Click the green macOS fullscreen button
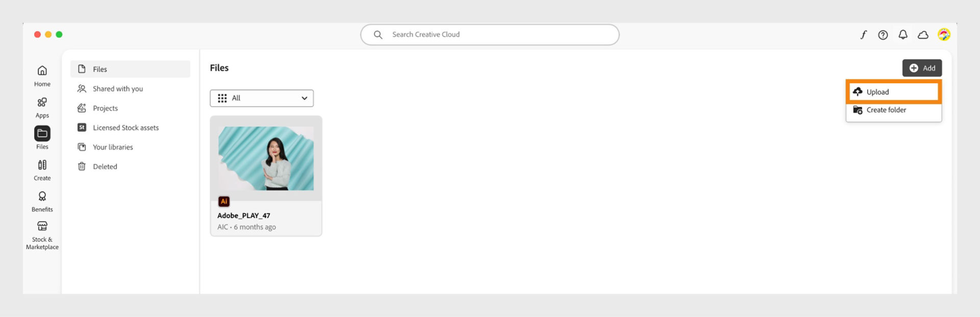Viewport: 980px width, 317px height. [x=59, y=34]
